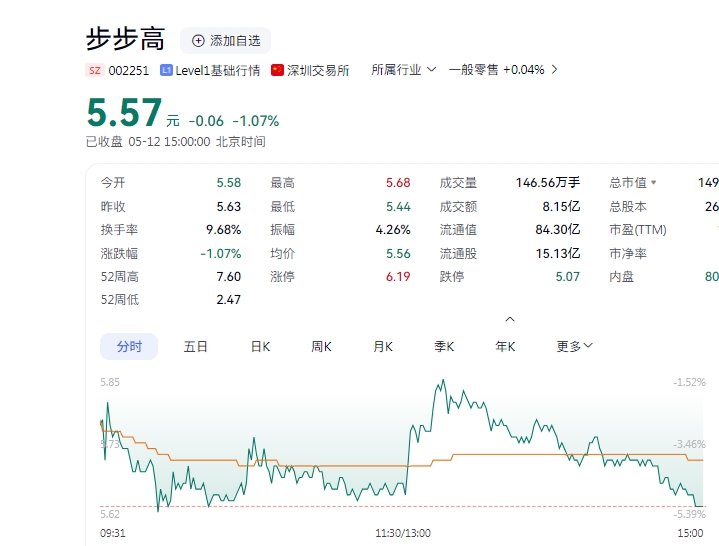Collapse the quote details with up chevron
This screenshot has width=719, height=546.
coord(510,319)
